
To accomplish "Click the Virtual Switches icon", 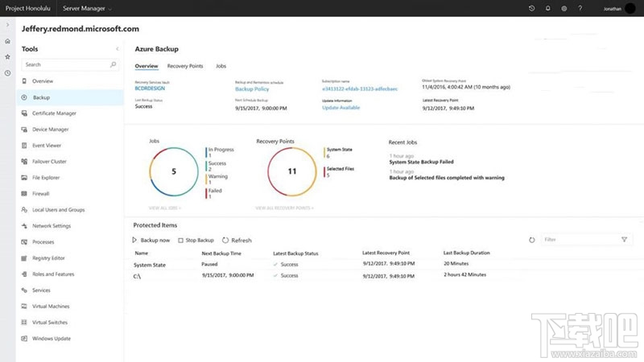I will tap(24, 323).
